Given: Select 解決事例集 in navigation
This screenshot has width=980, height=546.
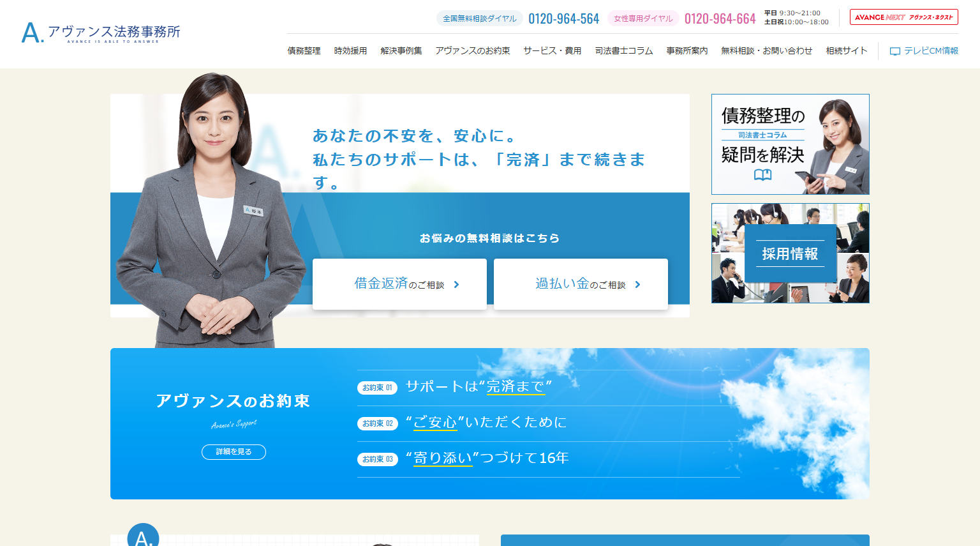Looking at the screenshot, I should tap(401, 51).
